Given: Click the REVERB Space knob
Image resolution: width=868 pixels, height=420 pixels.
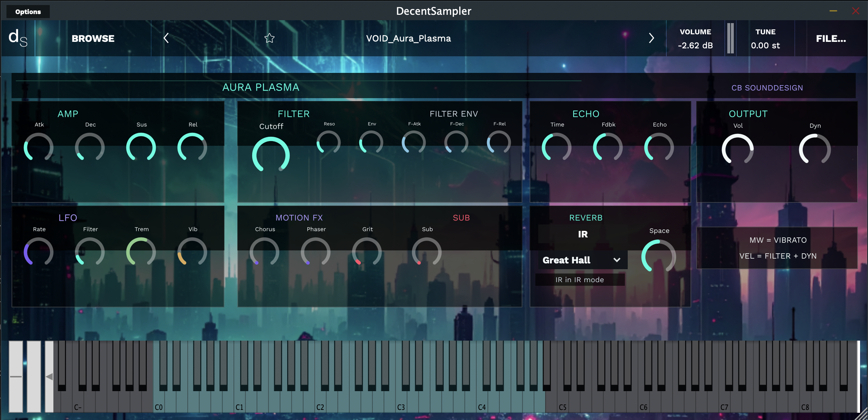Looking at the screenshot, I should pyautogui.click(x=659, y=257).
